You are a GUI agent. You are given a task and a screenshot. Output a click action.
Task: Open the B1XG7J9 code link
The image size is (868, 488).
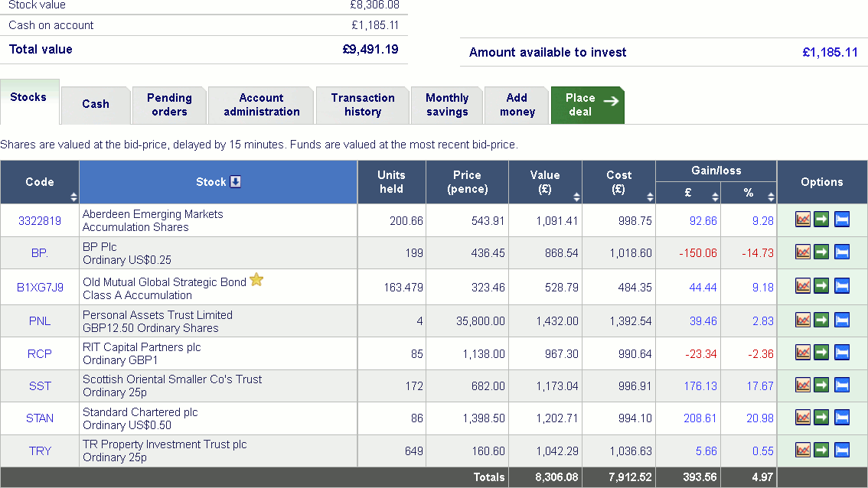pyautogui.click(x=40, y=287)
